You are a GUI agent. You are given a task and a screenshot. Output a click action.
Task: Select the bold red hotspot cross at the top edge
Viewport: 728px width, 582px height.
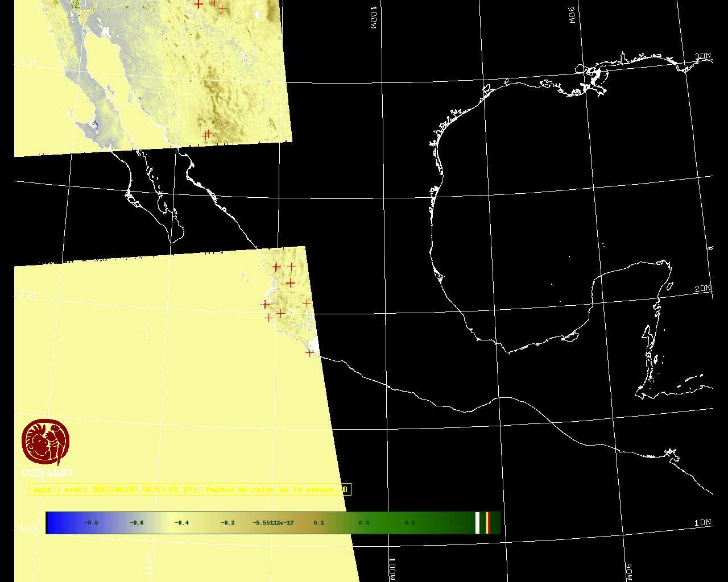tap(198, 4)
